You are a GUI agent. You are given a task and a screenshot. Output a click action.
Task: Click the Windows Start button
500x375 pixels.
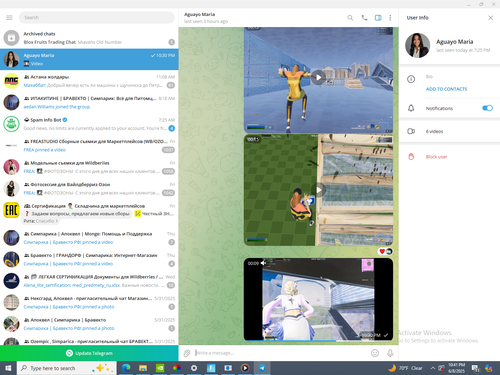(x=8, y=368)
